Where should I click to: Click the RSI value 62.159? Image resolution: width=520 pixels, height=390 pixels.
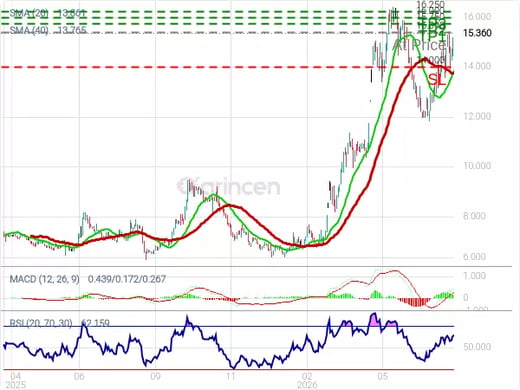click(x=95, y=323)
